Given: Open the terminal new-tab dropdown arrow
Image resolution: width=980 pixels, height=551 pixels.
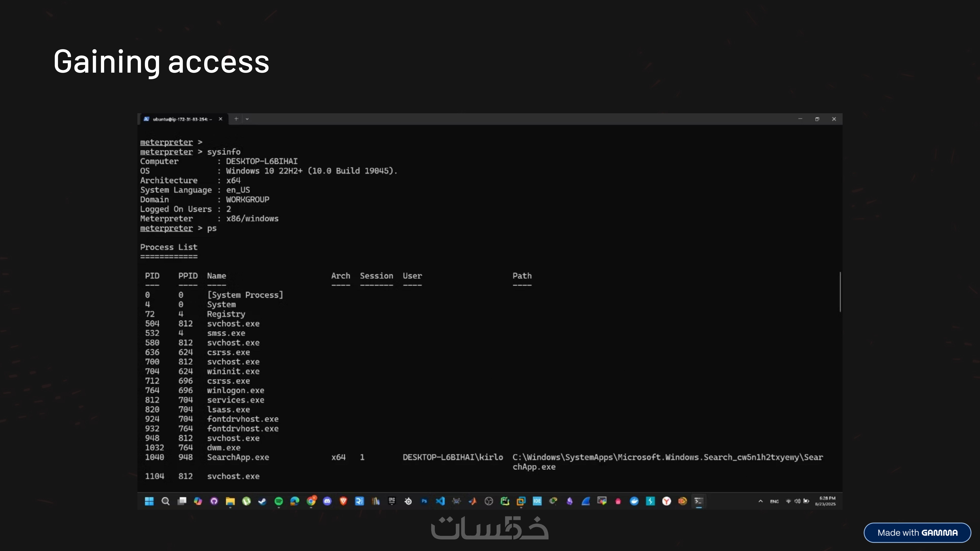Looking at the screenshot, I should tap(247, 119).
